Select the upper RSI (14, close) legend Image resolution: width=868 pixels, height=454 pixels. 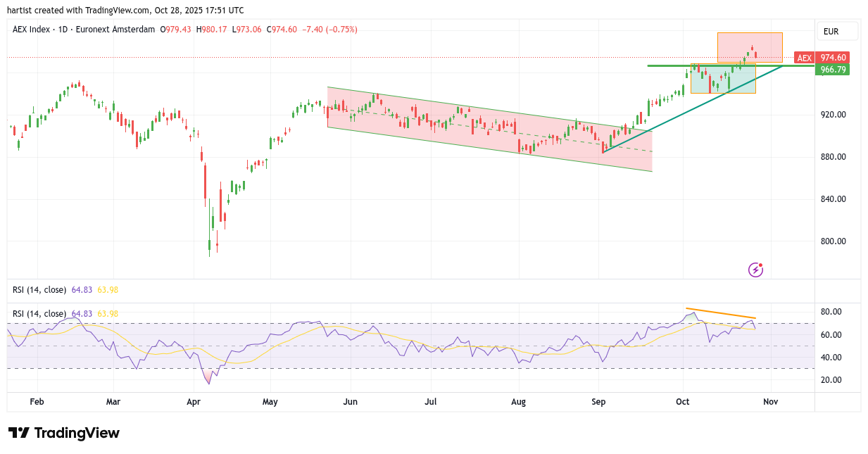[39, 289]
